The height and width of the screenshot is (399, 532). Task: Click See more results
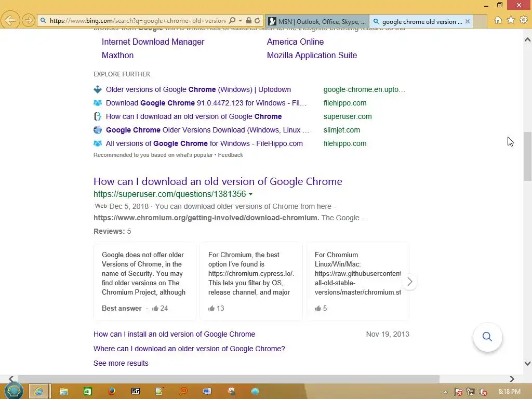pyautogui.click(x=121, y=363)
